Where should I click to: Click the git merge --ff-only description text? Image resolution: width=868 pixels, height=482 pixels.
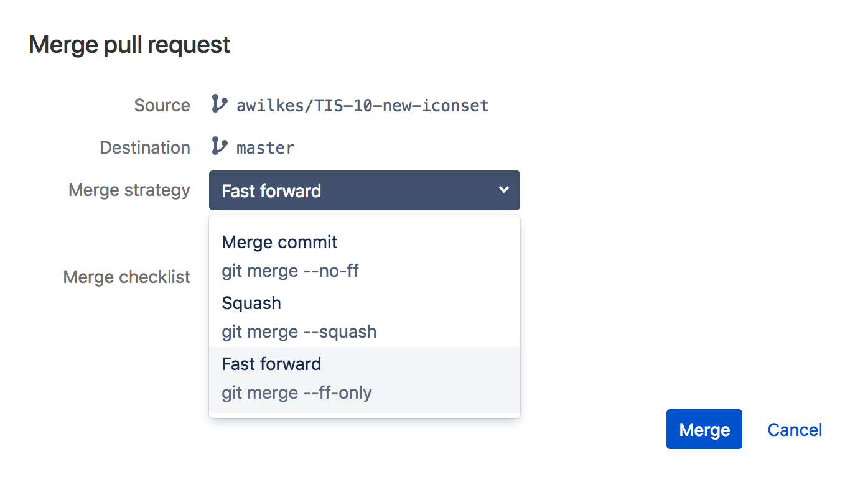[296, 393]
